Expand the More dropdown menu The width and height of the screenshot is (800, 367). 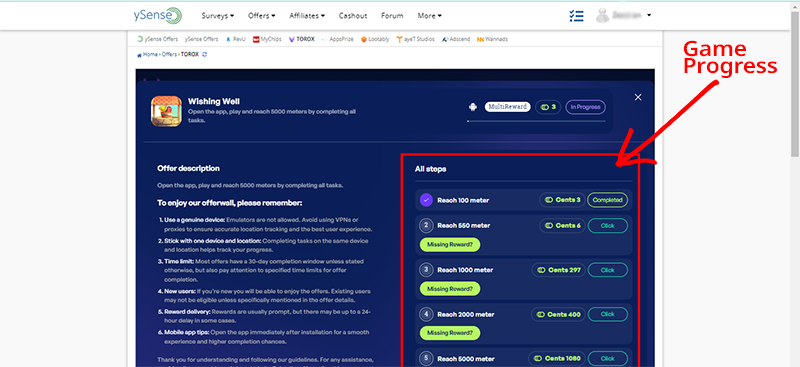coord(430,16)
